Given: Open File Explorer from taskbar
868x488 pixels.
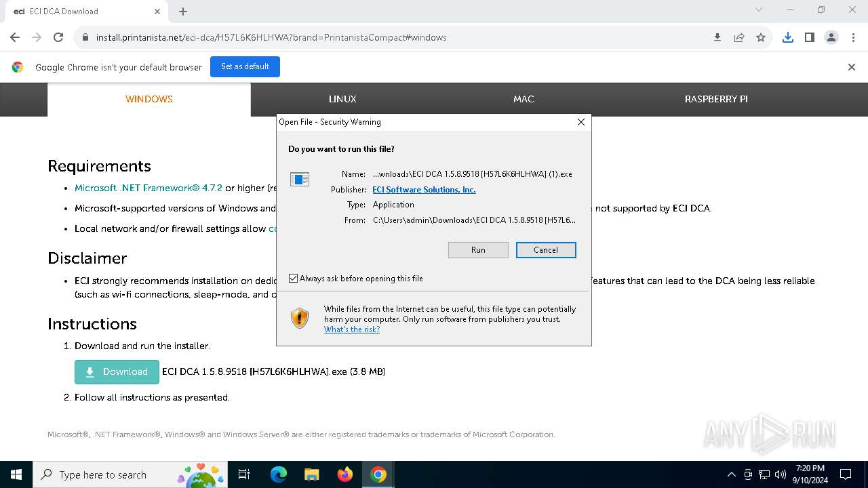Looking at the screenshot, I should 312,474.
